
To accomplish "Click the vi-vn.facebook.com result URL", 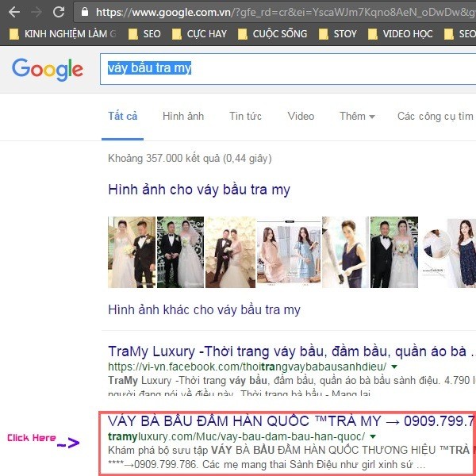I will [247, 367].
